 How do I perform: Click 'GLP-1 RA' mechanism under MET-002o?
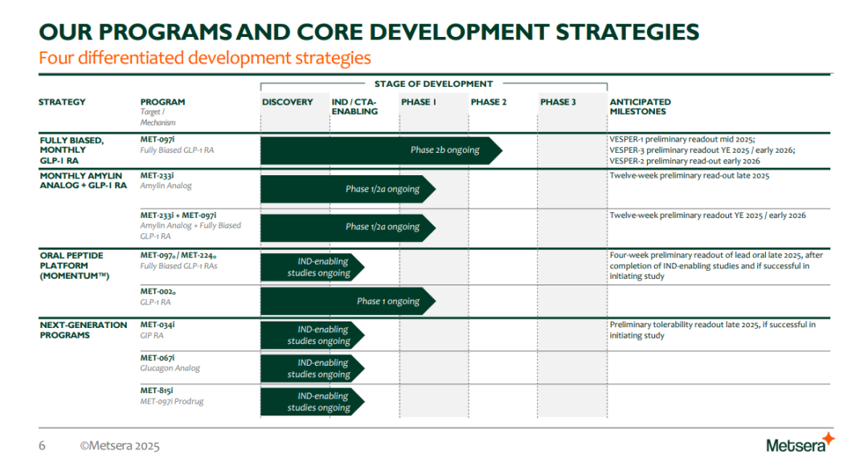click(x=155, y=302)
